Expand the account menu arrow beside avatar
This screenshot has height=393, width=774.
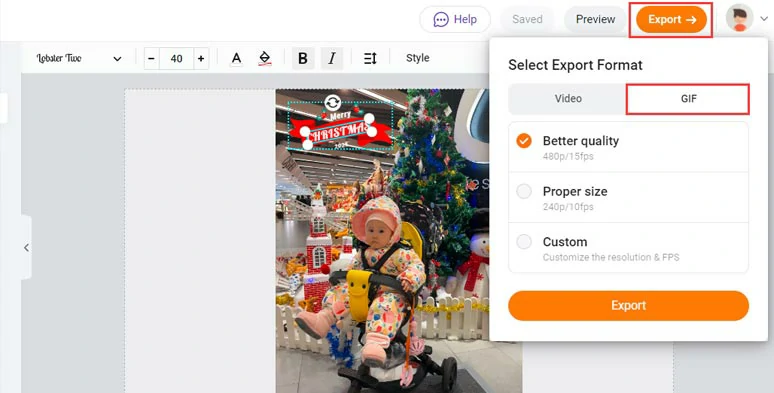click(764, 19)
